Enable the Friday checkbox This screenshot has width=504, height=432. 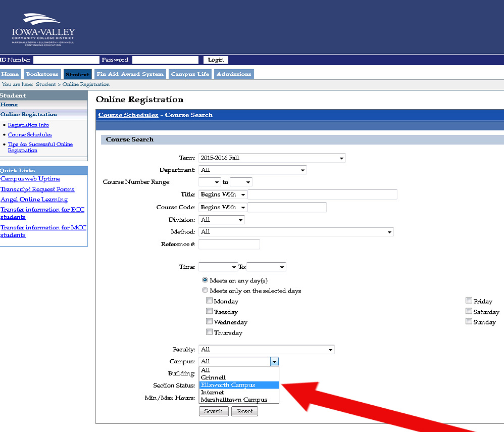(469, 301)
